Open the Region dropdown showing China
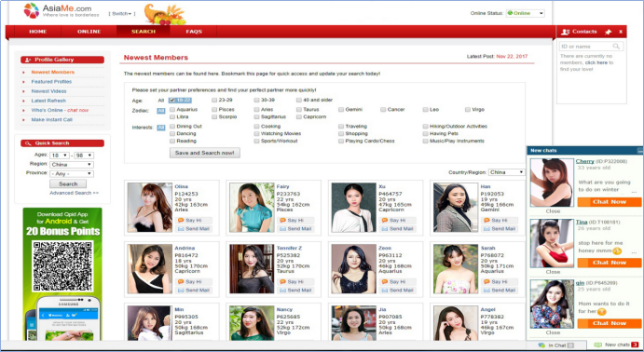Image resolution: width=644 pixels, height=352 pixels. point(72,165)
